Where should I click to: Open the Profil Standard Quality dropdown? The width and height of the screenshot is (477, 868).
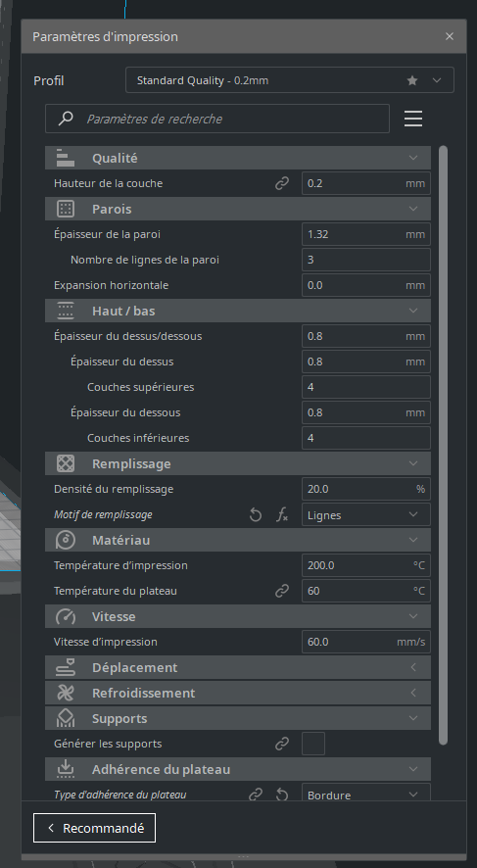point(289,80)
